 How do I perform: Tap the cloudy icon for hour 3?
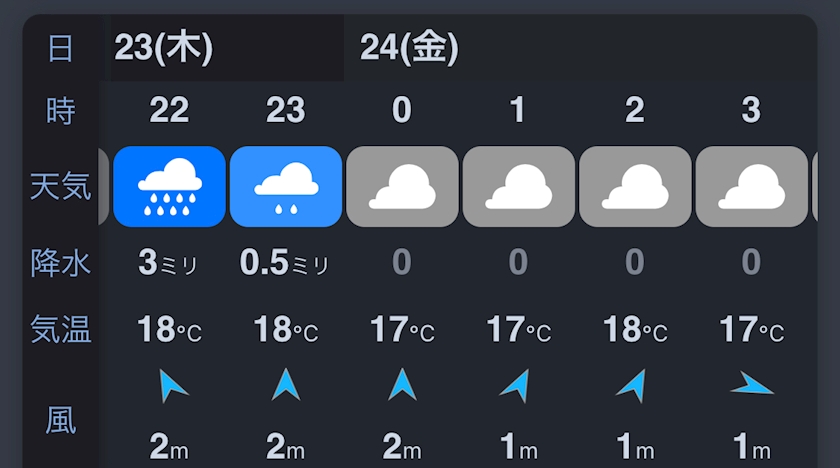point(752,186)
